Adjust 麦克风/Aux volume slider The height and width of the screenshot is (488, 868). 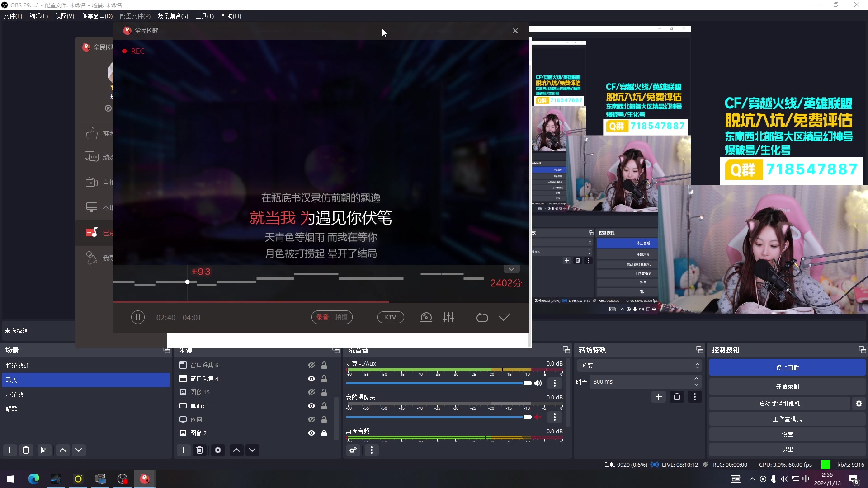point(439,383)
